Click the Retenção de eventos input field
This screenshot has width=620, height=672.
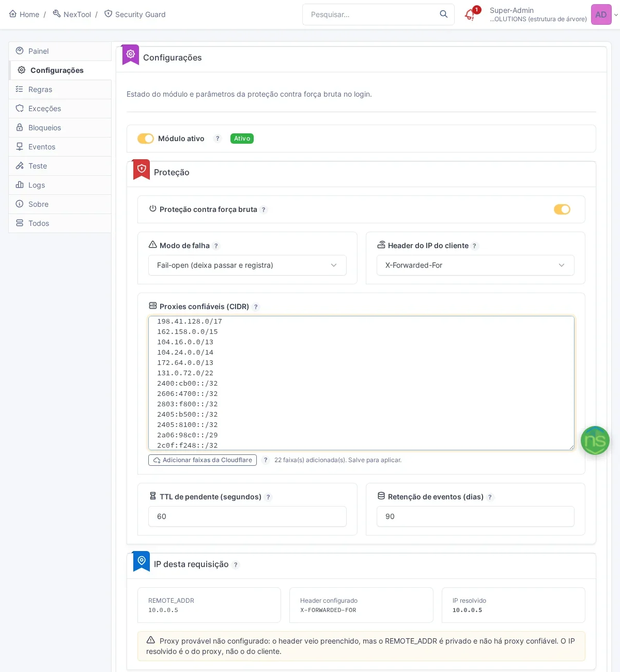click(475, 516)
